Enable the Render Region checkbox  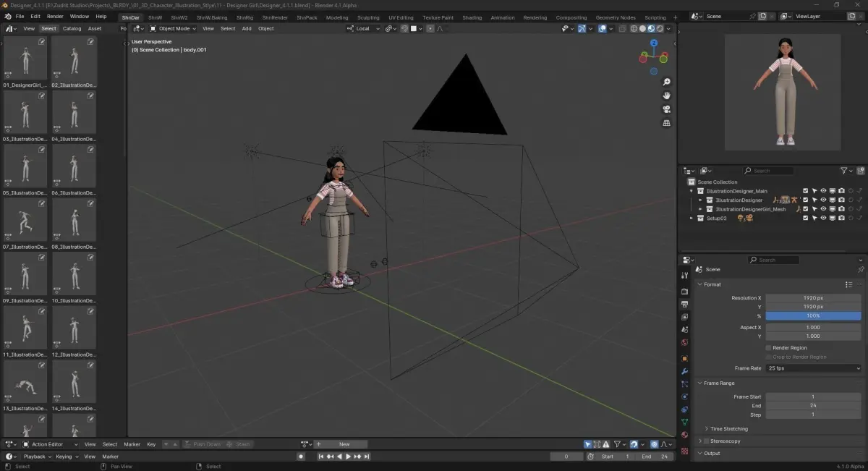768,348
